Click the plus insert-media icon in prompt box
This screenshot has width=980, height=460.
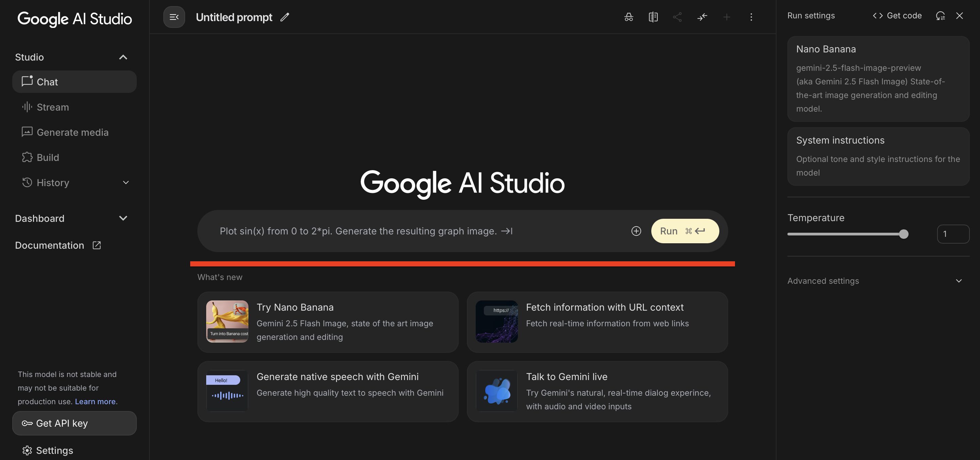tap(636, 231)
